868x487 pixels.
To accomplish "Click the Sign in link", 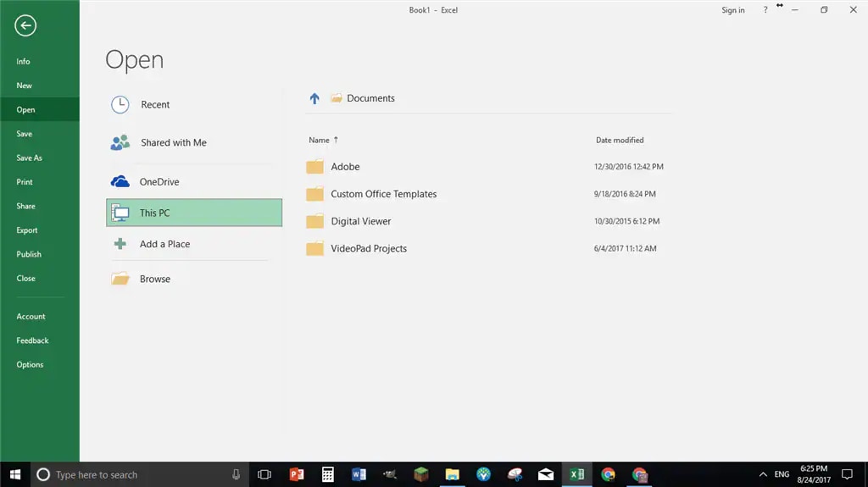I will 732,10.
